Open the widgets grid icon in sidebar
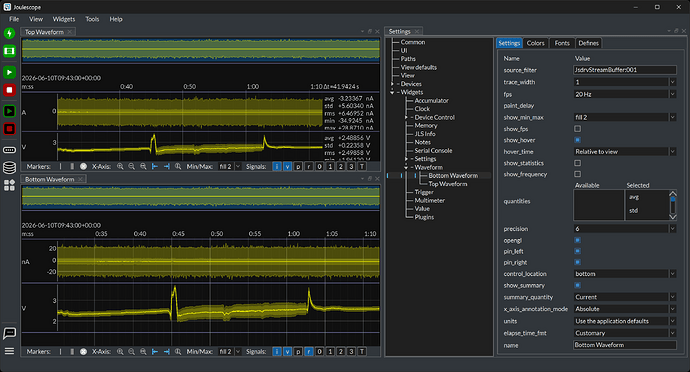The height and width of the screenshot is (372, 690). coord(9,185)
